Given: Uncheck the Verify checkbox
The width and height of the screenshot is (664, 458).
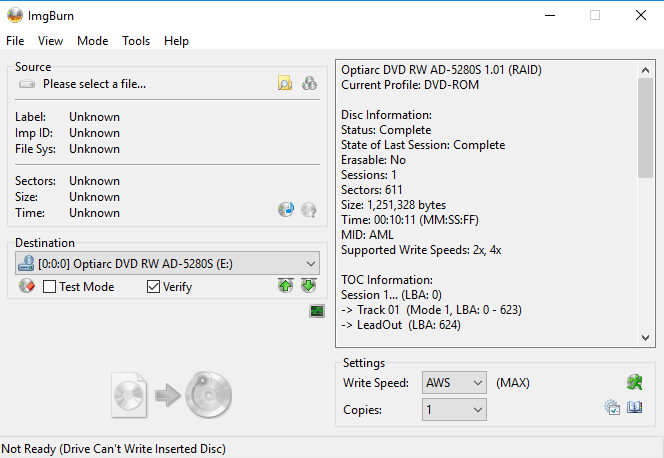Looking at the screenshot, I should [153, 287].
